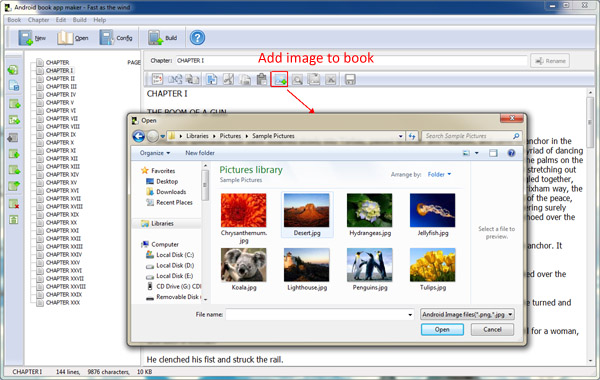This screenshot has width=600, height=380.
Task: Click the magnifier image icon in editor toolbar
Action: click(297, 79)
